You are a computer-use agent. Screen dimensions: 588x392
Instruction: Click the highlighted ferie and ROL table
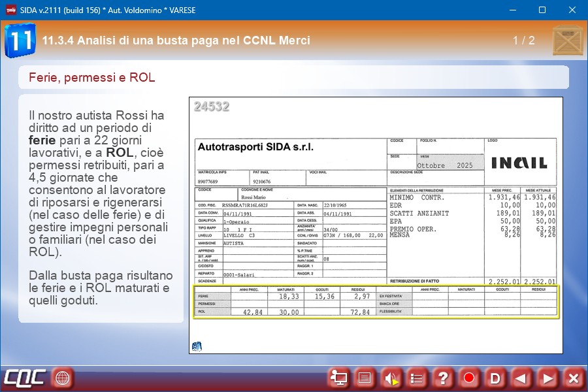pos(375,302)
